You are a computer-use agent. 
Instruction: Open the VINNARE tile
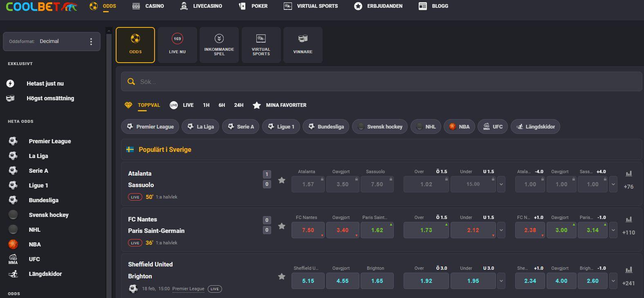point(303,45)
